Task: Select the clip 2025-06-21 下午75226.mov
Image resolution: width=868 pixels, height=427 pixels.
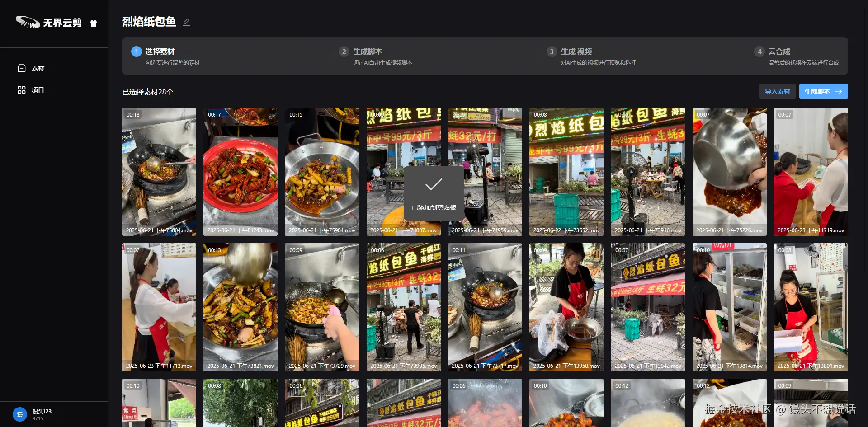Action: (730, 172)
